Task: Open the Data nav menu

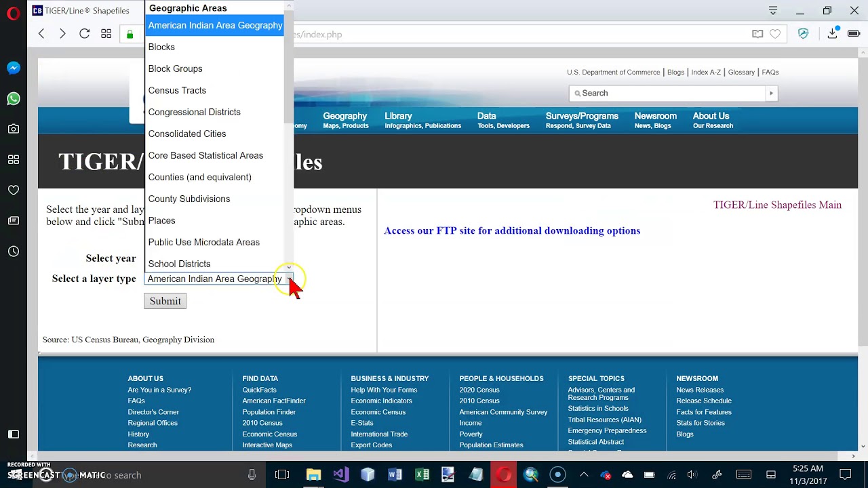Action: pyautogui.click(x=503, y=120)
